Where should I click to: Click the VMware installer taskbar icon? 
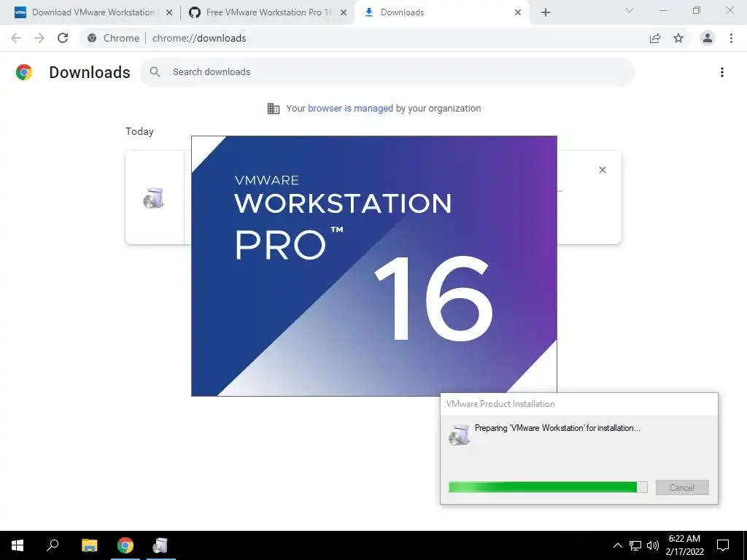click(x=160, y=545)
